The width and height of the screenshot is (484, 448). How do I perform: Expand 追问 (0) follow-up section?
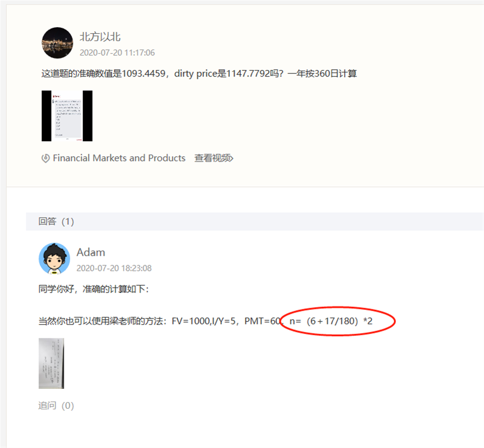point(56,405)
